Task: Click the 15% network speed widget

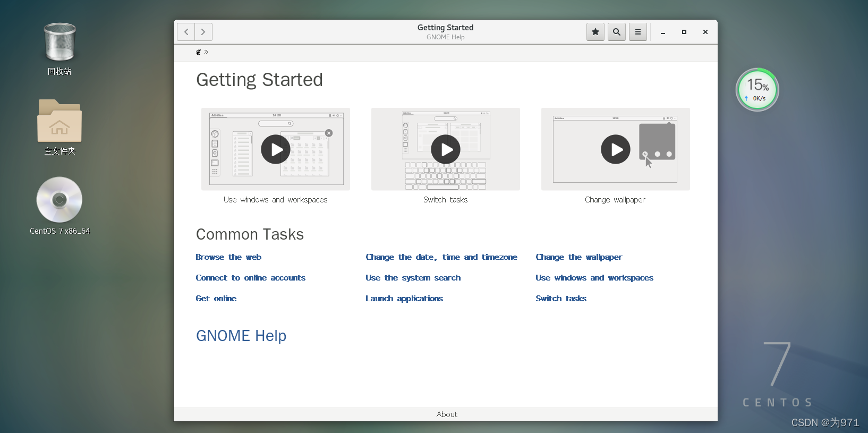Action: coord(758,90)
